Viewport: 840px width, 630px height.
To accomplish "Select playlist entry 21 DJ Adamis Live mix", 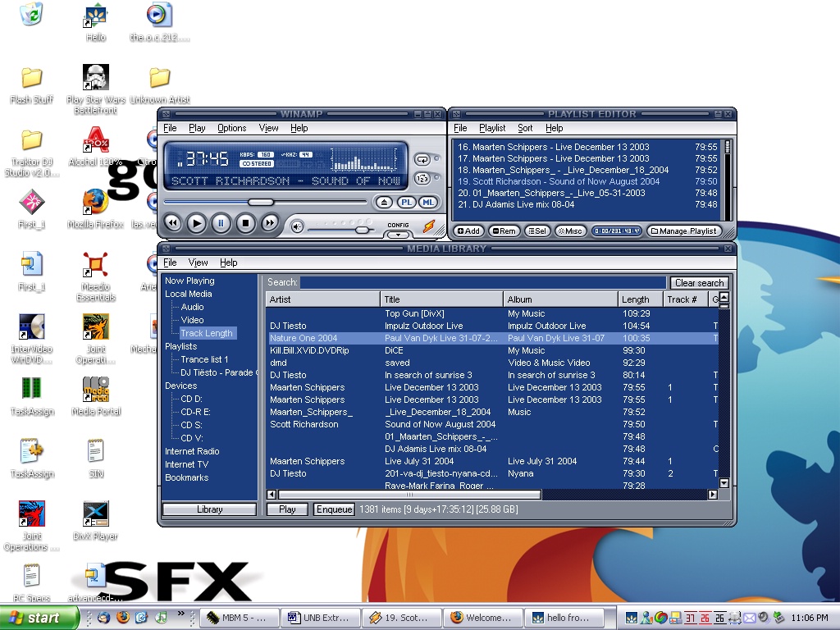I will (587, 204).
